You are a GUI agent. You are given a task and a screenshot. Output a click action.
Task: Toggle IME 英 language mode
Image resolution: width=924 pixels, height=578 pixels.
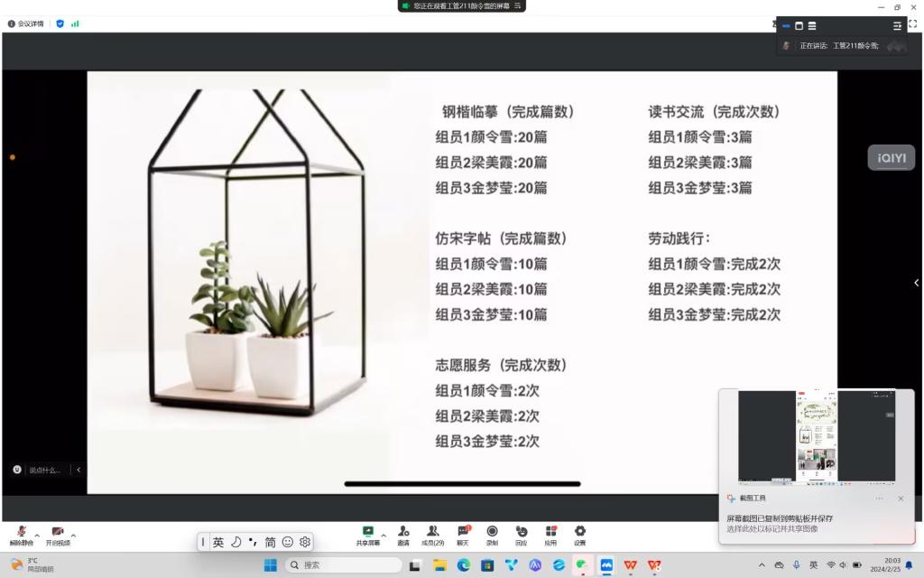tap(218, 542)
